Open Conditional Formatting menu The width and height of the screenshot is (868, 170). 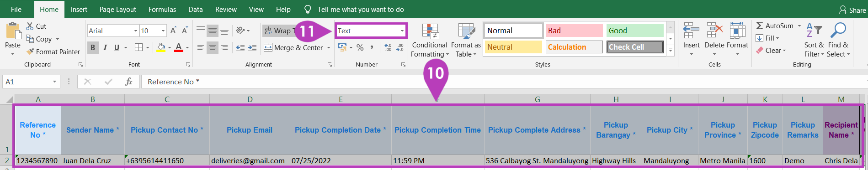click(x=430, y=41)
